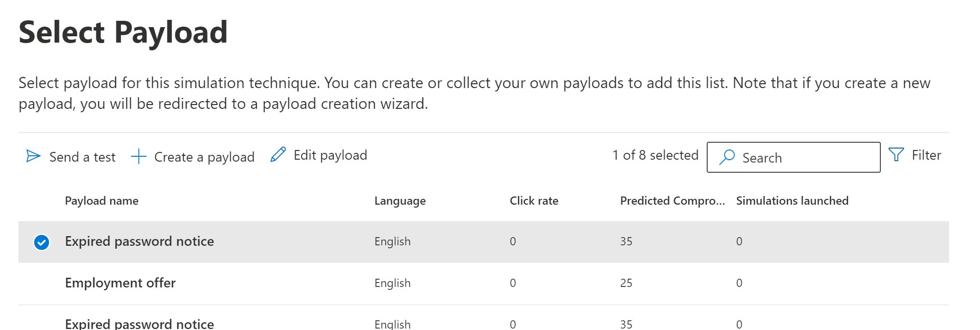Sort by Payload name column header
This screenshot has height=330, width=980.
102,201
